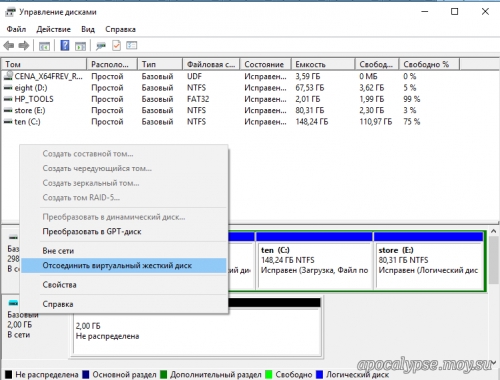Image resolution: width=500 pixels, height=380 pixels.
Task: Click the disk pane scroll up arrow
Action: (x=494, y=231)
